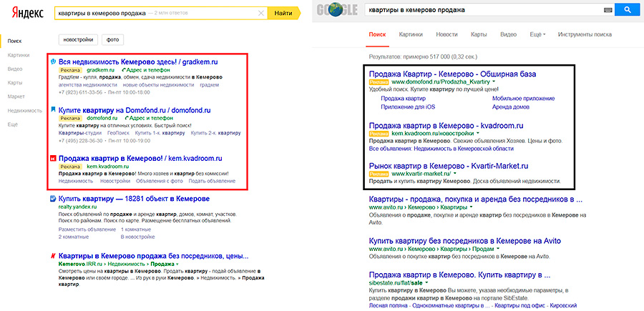Click the gradkem.ru favicon in first ad
Image resolution: width=644 pixels, height=311 pixels.
pos(53,62)
